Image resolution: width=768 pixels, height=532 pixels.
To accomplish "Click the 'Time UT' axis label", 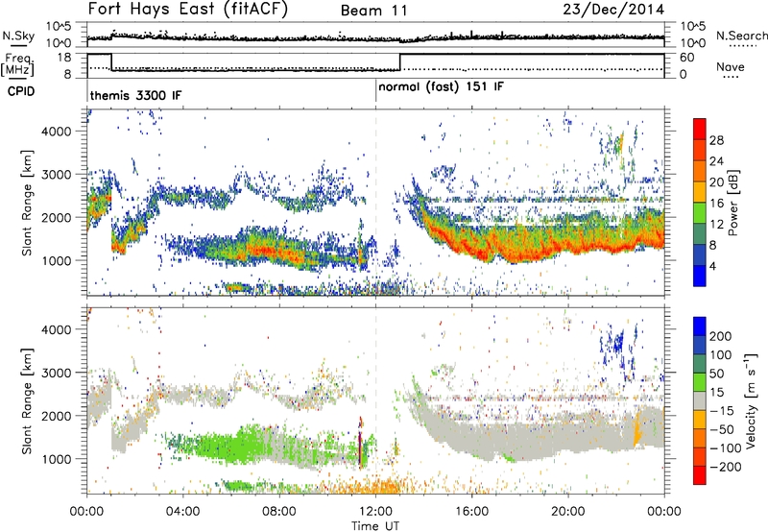I will coord(375,526).
